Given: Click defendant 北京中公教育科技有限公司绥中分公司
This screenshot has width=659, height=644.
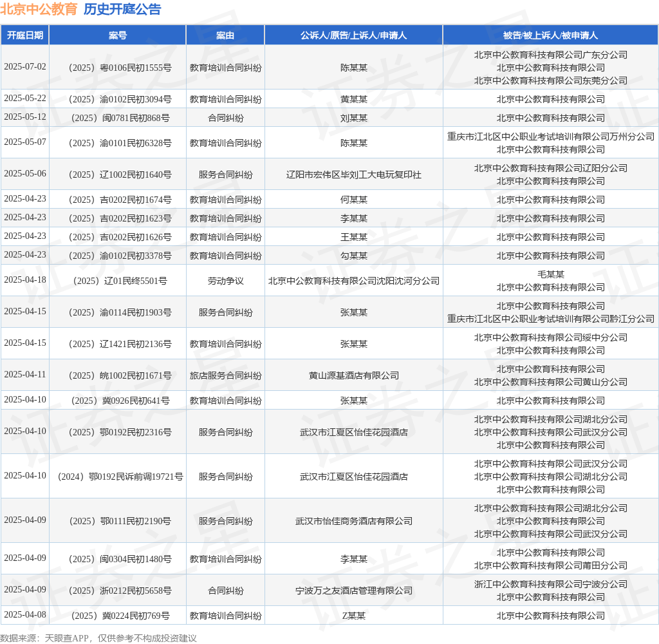Looking at the screenshot, I should pyautogui.click(x=551, y=337).
